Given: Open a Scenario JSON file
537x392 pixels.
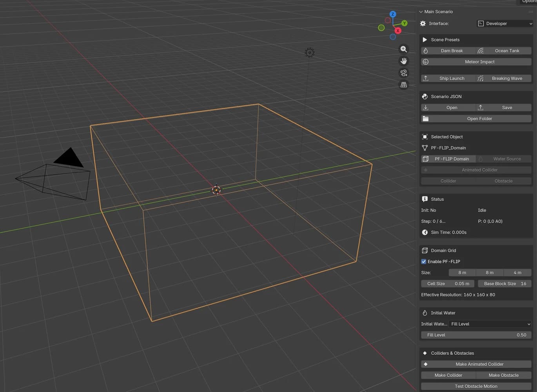Looking at the screenshot, I should [x=448, y=107].
